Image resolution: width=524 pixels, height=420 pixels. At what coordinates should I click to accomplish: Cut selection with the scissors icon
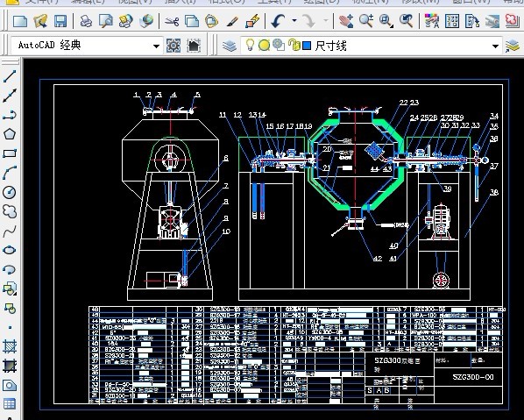tap(172, 21)
